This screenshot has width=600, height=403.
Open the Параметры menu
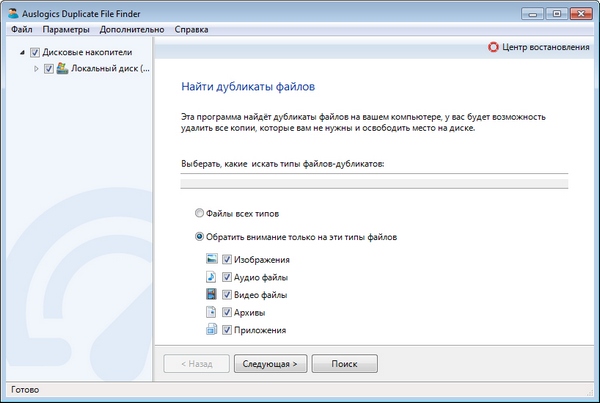coord(66,30)
